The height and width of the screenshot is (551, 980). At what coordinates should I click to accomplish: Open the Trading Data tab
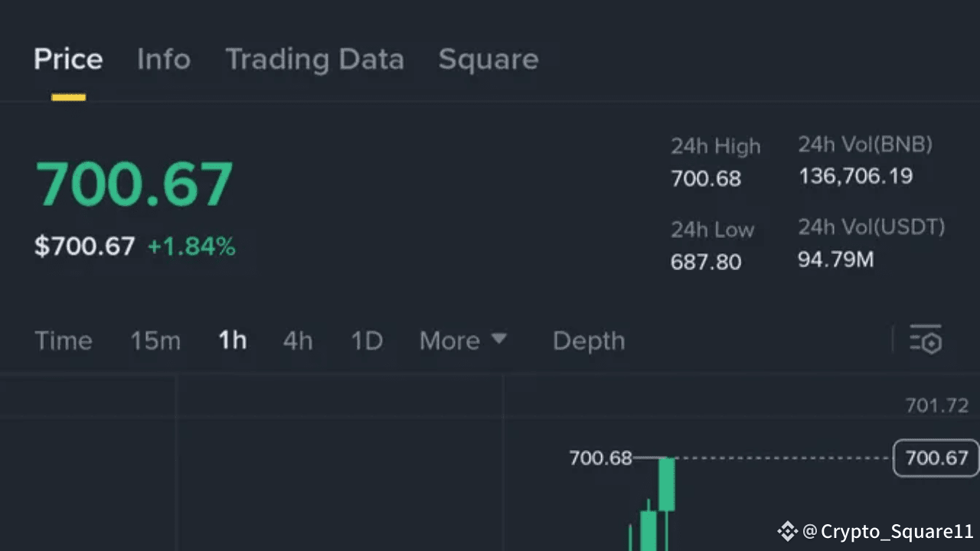(315, 60)
